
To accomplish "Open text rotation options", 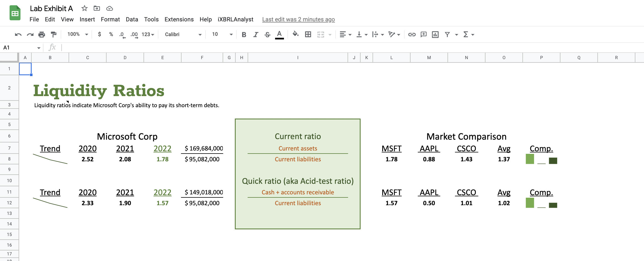I will 394,34.
